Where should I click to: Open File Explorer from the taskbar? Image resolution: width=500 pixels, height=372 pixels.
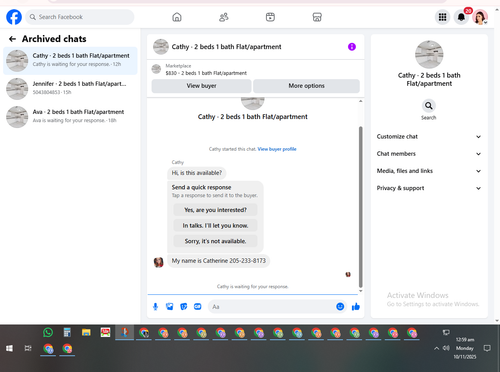pyautogui.click(x=86, y=332)
